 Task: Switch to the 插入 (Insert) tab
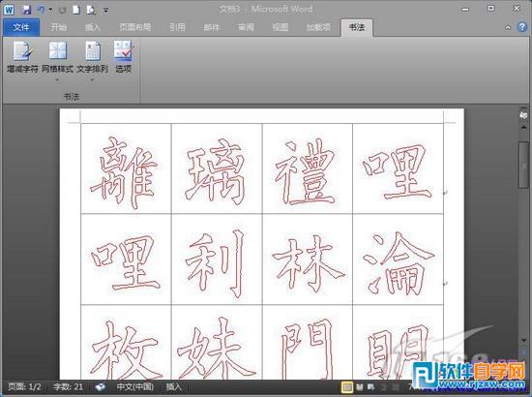(93, 27)
